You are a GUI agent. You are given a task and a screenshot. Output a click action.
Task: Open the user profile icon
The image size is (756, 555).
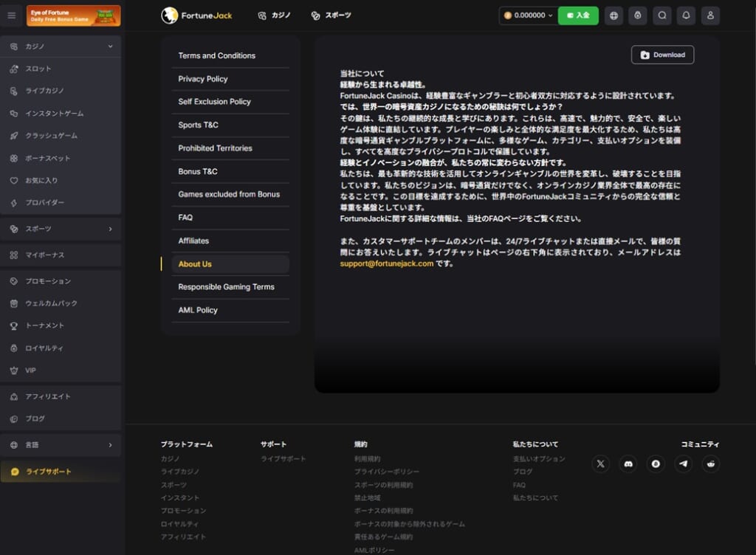(710, 15)
